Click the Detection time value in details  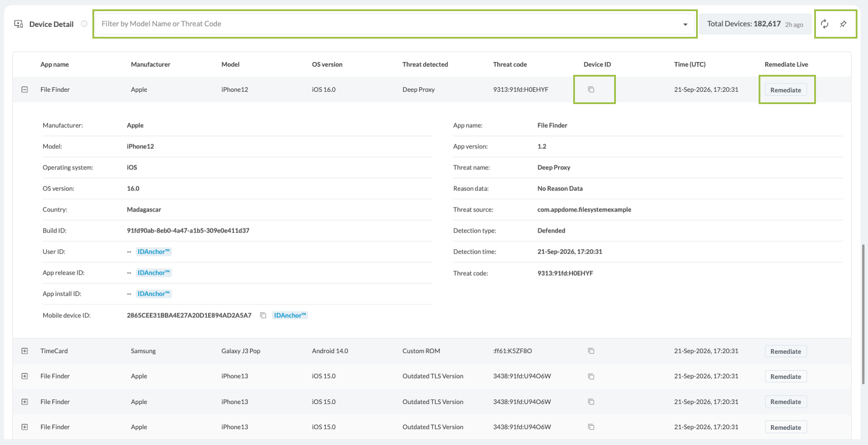[x=570, y=251]
